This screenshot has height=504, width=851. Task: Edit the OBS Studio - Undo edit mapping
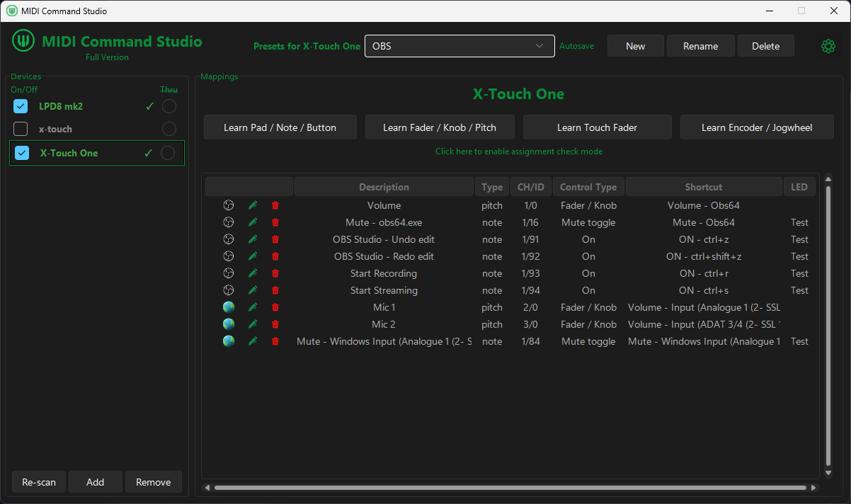pyautogui.click(x=253, y=239)
